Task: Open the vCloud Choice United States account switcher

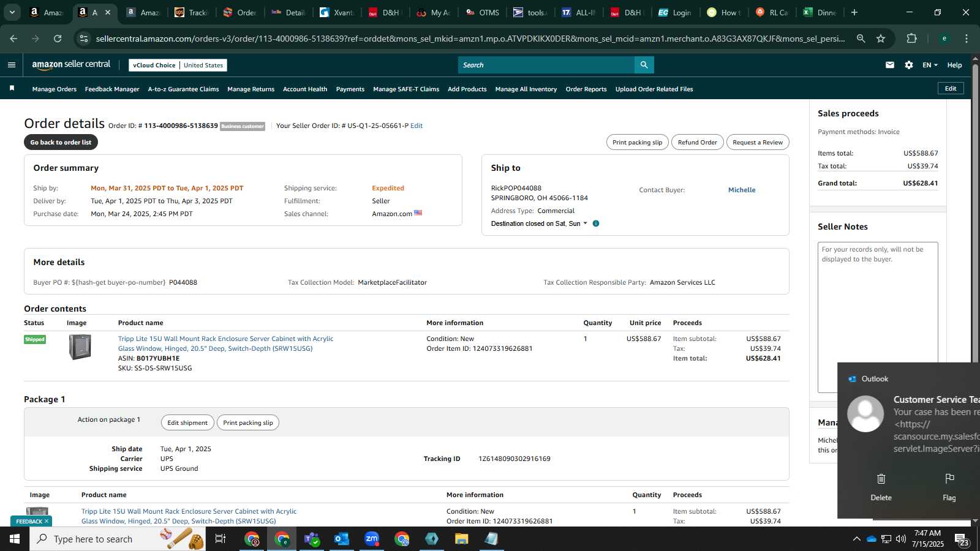Action: pos(178,65)
